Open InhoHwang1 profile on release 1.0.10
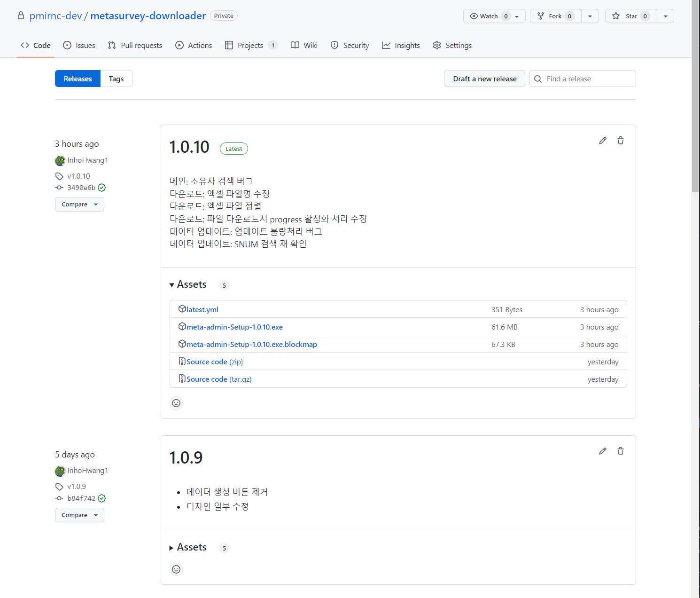The width and height of the screenshot is (700, 598). pyautogui.click(x=87, y=160)
